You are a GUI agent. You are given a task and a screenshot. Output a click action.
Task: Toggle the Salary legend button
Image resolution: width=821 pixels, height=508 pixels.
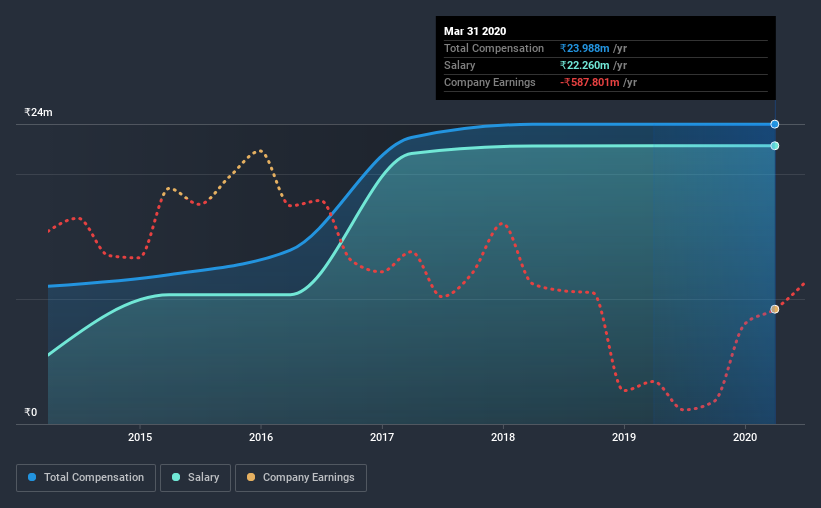click(x=195, y=478)
